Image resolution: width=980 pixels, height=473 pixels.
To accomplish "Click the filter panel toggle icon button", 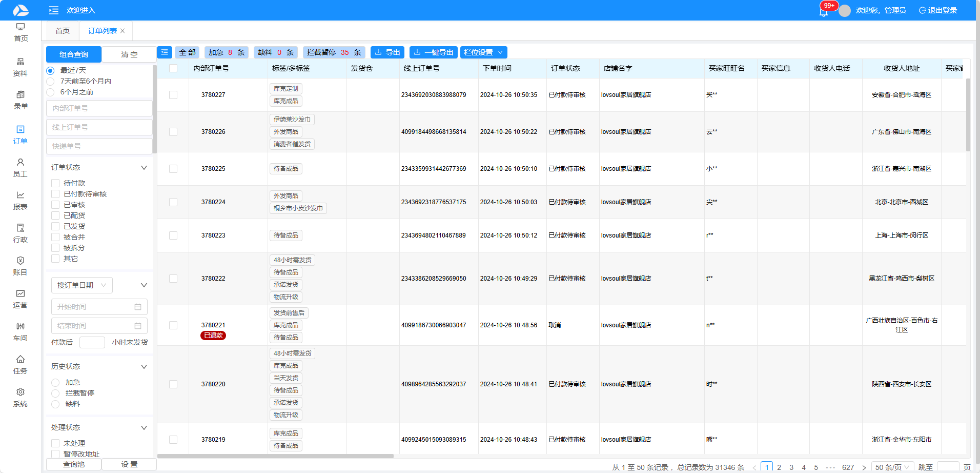I will click(x=164, y=52).
